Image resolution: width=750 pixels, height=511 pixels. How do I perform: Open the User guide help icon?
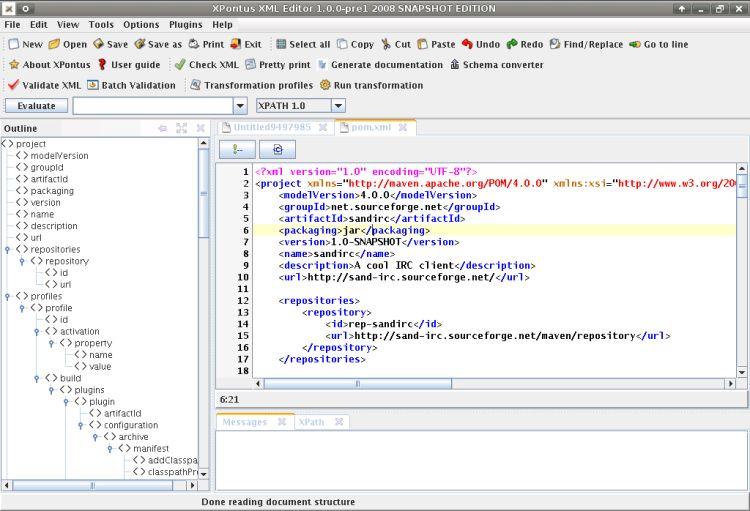click(102, 65)
